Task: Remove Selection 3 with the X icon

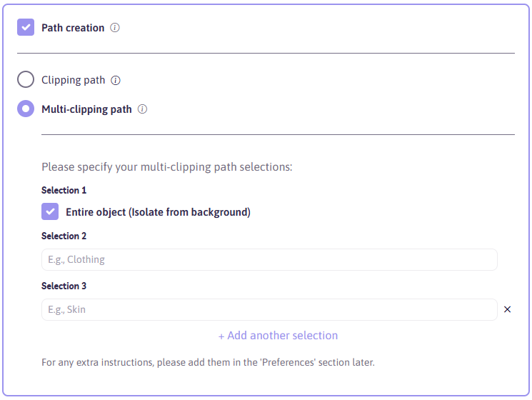Action: [507, 309]
